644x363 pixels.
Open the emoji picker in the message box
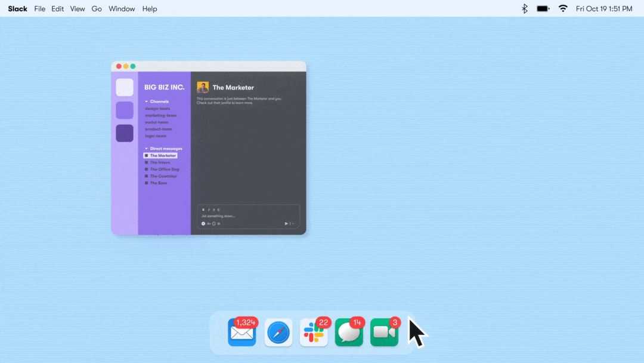[213, 223]
